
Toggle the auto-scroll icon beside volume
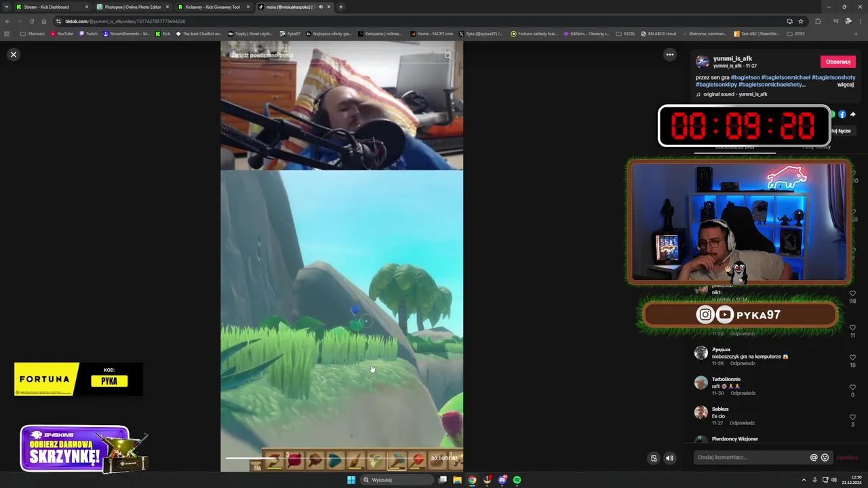654,458
